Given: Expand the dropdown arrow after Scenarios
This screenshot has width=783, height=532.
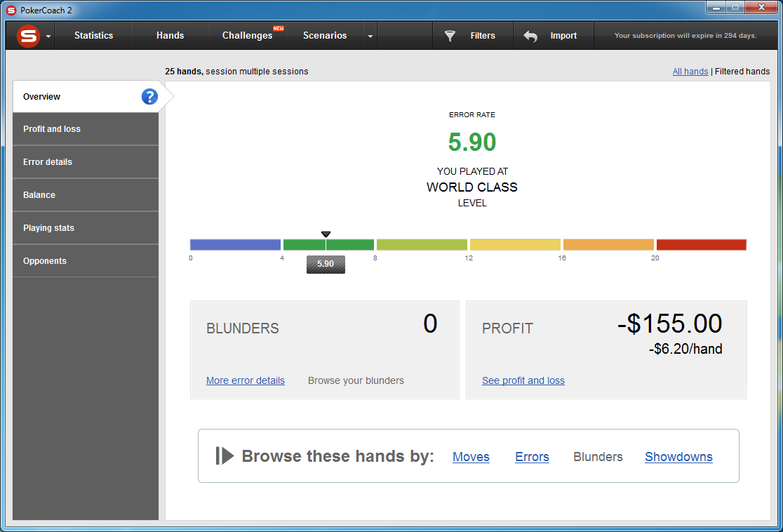Looking at the screenshot, I should [x=370, y=36].
